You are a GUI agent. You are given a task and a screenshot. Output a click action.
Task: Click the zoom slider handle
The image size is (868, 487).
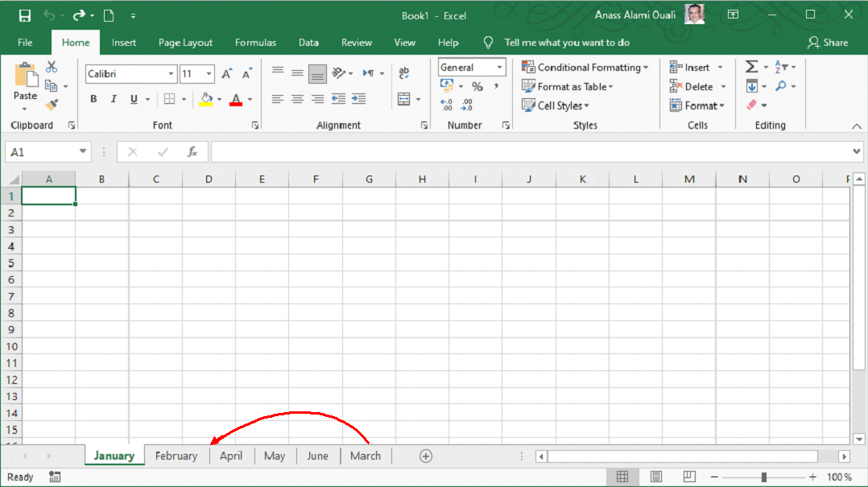coord(763,477)
